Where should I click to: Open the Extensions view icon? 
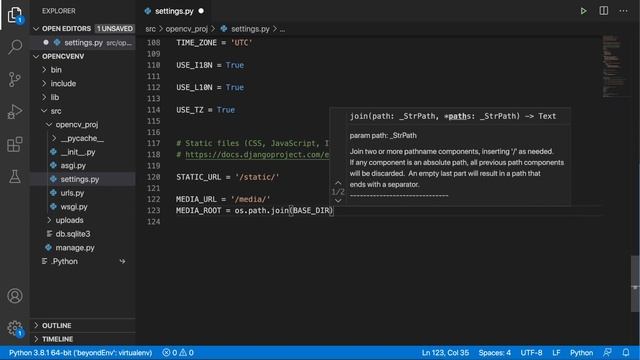15,144
